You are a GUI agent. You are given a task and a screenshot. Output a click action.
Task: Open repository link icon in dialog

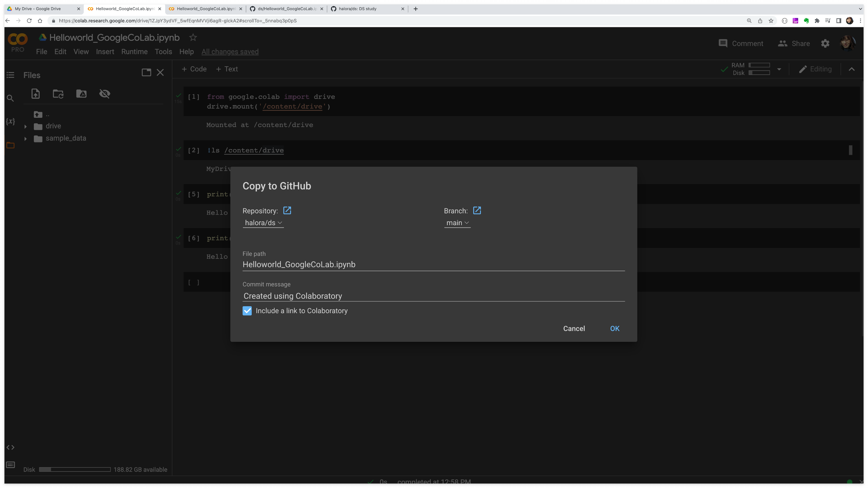coord(287,211)
